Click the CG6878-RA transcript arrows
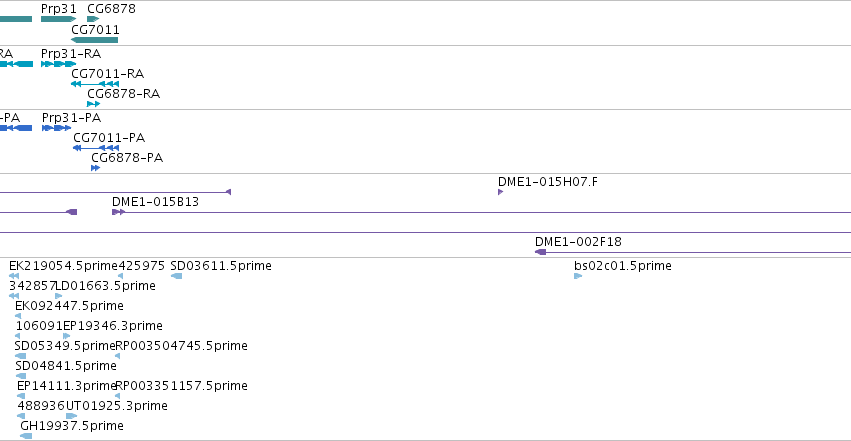The image size is (851, 441). tap(93, 104)
